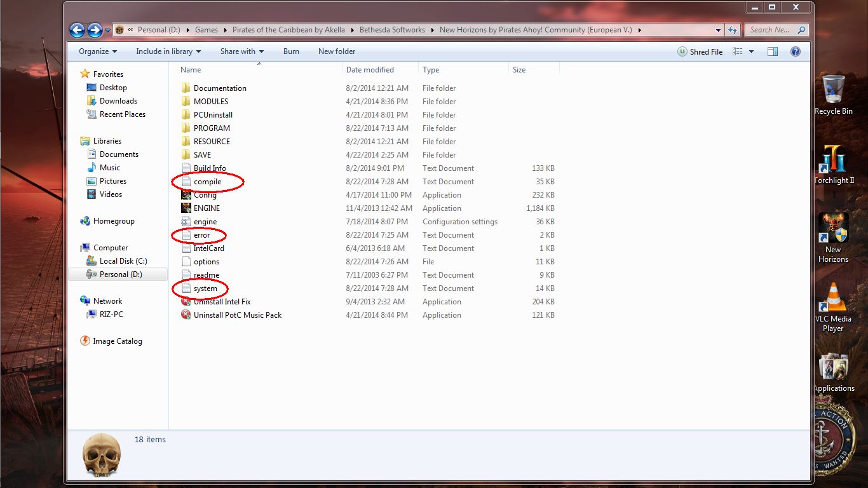Go back with the Back arrow
Viewport: 868px width, 488px height.
[77, 30]
